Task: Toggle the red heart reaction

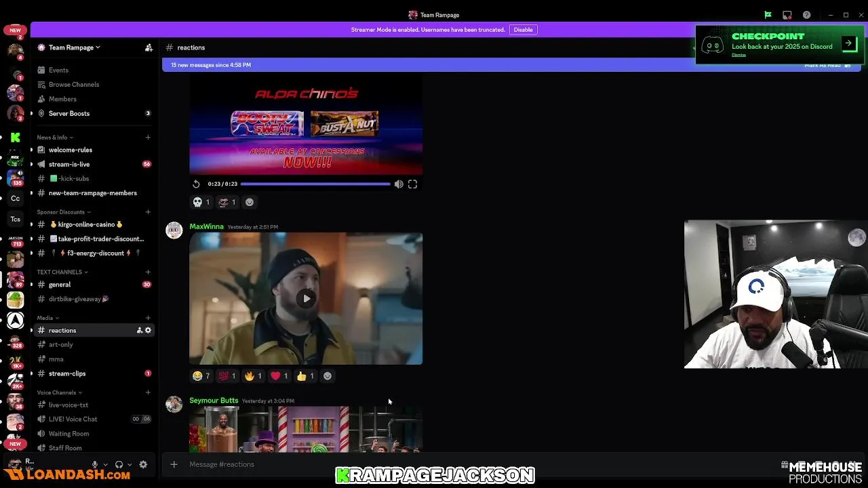Action: 279,375
